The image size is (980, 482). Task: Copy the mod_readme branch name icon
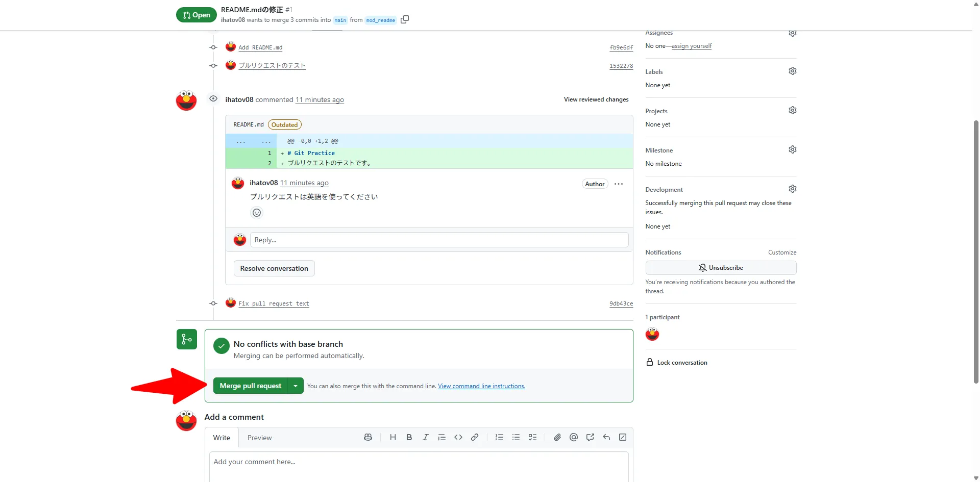click(405, 19)
